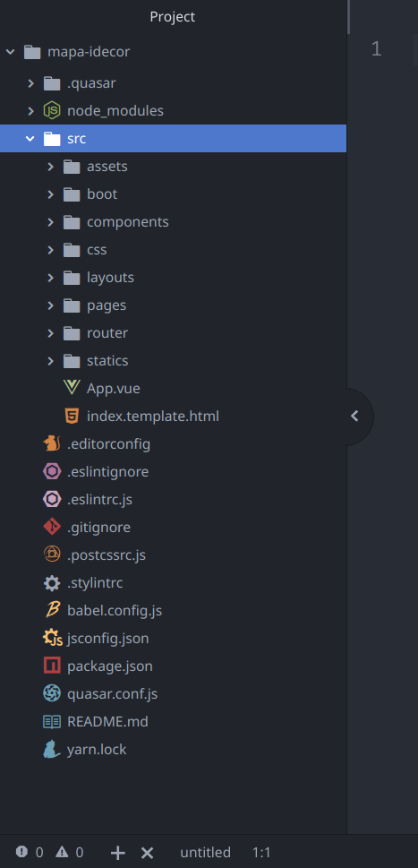Hide the tree view with arrow handle
418x868 pixels.
click(x=355, y=417)
